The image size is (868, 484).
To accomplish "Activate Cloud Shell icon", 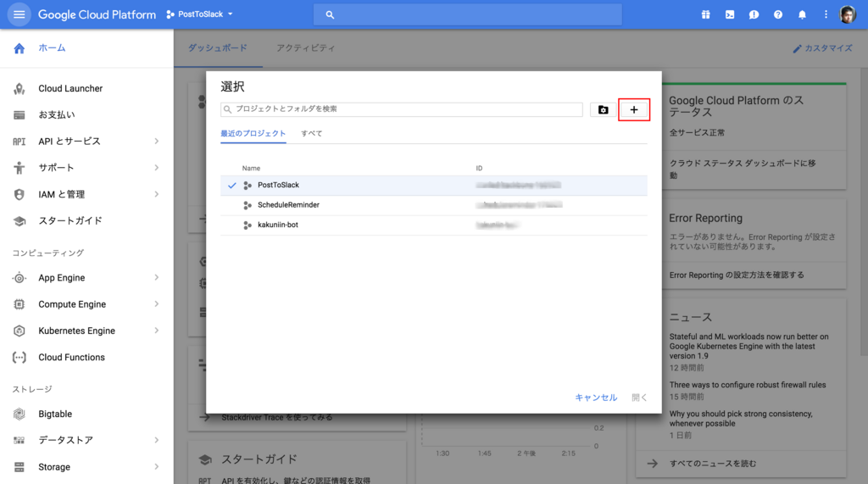I will (x=730, y=15).
